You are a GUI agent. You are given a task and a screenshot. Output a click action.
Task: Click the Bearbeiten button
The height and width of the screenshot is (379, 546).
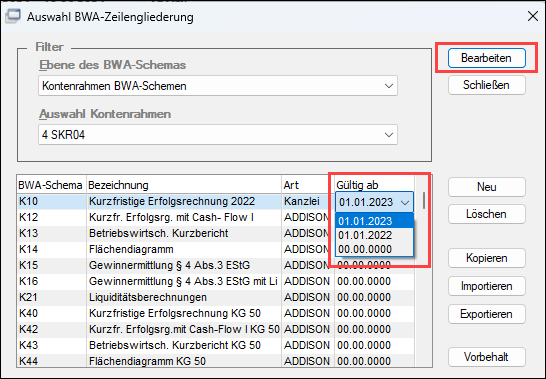tap(486, 58)
